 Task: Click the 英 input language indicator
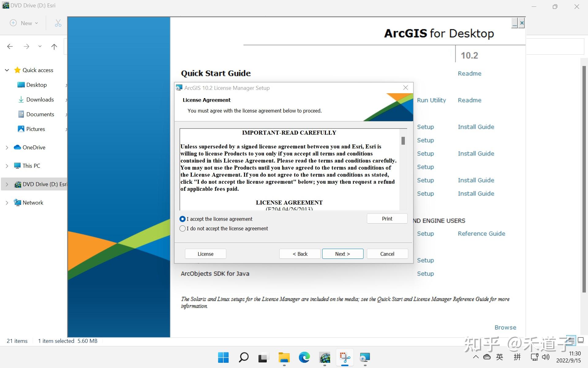[x=499, y=357]
